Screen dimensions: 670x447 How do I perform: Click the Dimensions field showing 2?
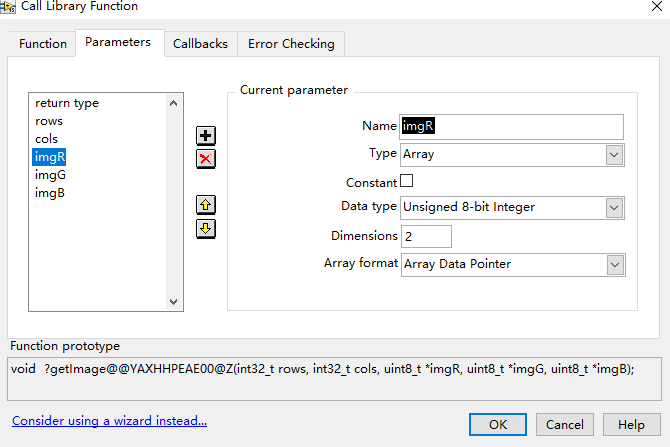[x=426, y=236]
